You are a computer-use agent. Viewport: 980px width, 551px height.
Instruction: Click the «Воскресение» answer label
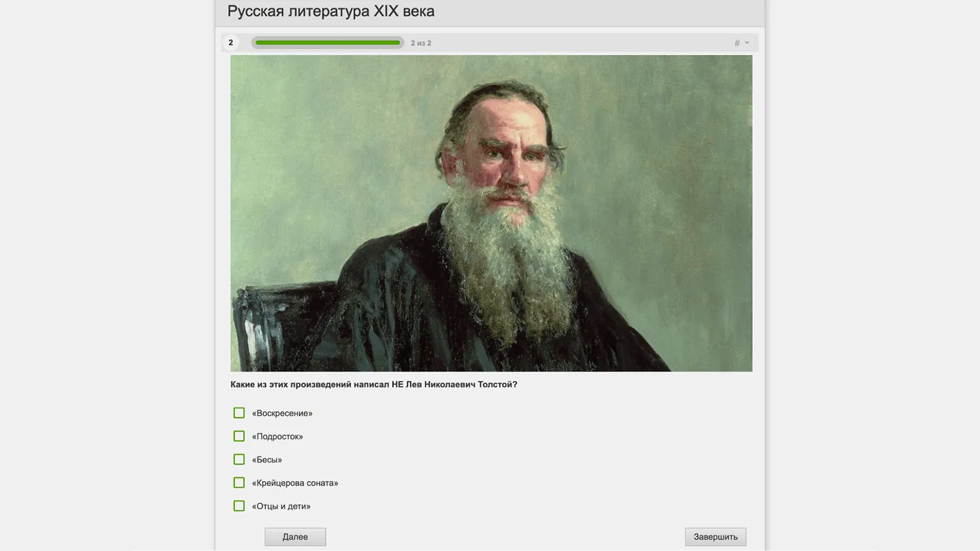tap(282, 414)
